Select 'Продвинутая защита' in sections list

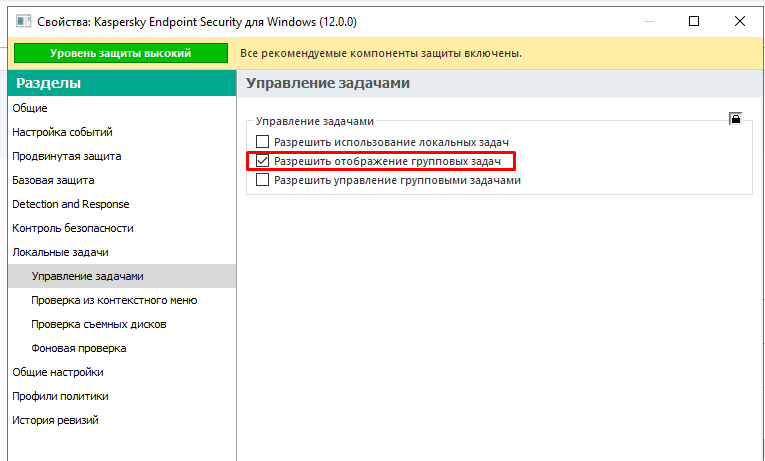(122, 156)
